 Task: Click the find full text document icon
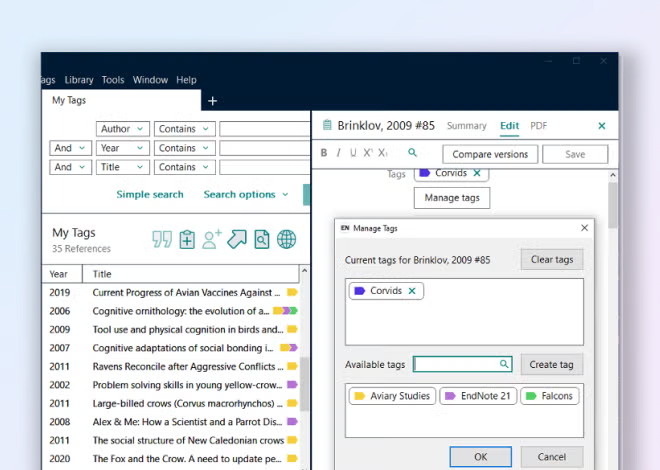click(x=261, y=239)
